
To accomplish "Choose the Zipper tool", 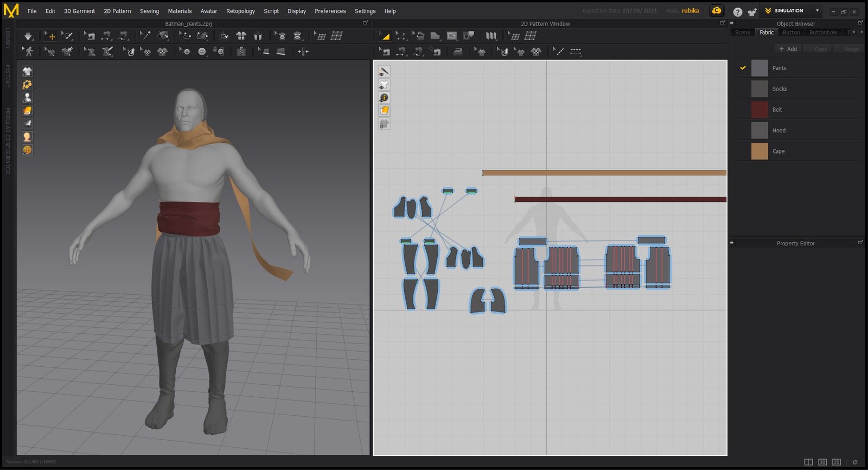I will [241, 52].
